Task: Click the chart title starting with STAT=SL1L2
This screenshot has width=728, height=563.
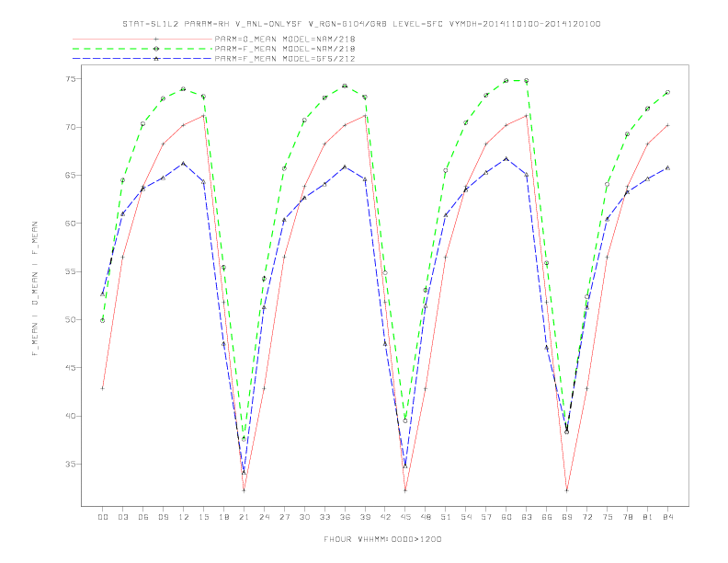Action: 361,24
